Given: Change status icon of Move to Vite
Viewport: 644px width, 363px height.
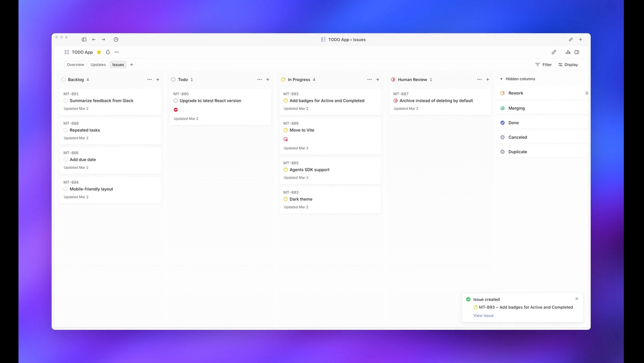Looking at the screenshot, I should point(286,130).
